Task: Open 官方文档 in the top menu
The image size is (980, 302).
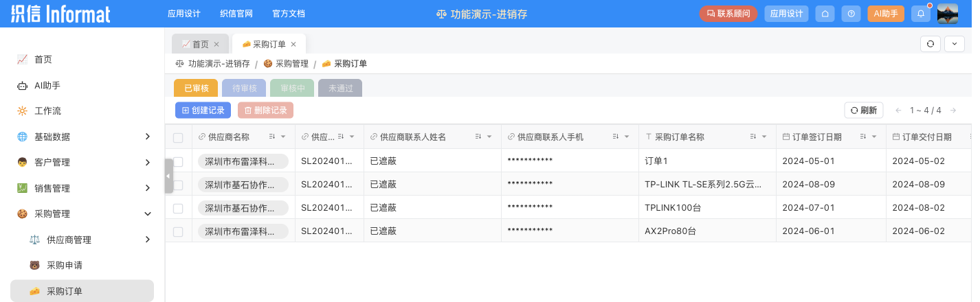Action: click(289, 14)
